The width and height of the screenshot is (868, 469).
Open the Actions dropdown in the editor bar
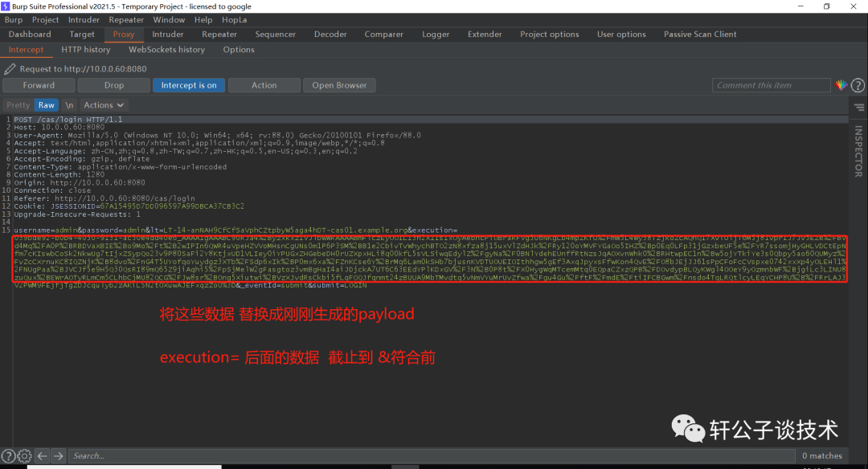pos(103,104)
